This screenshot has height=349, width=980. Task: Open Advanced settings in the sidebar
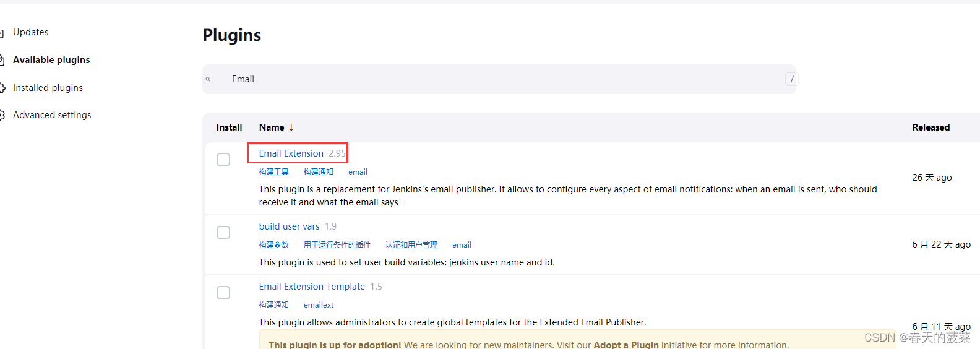(x=52, y=115)
